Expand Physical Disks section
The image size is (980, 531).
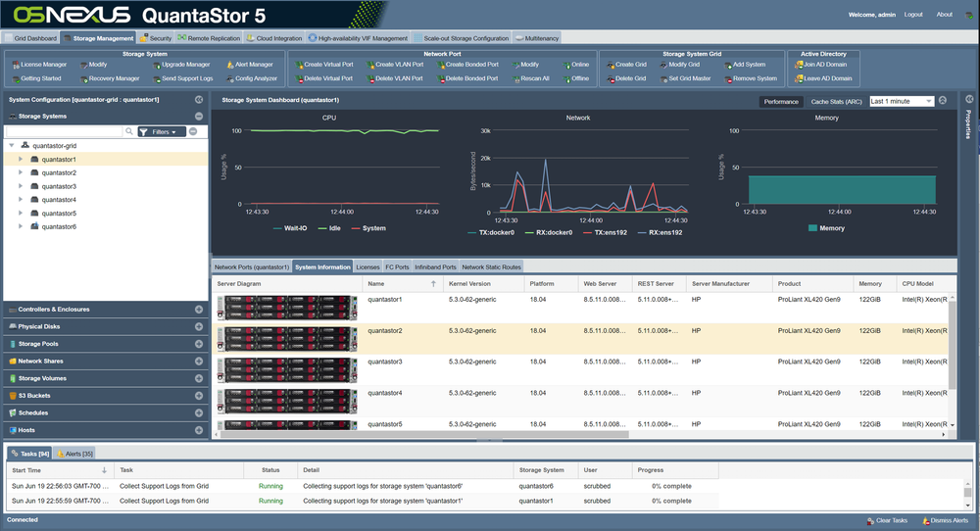point(199,326)
